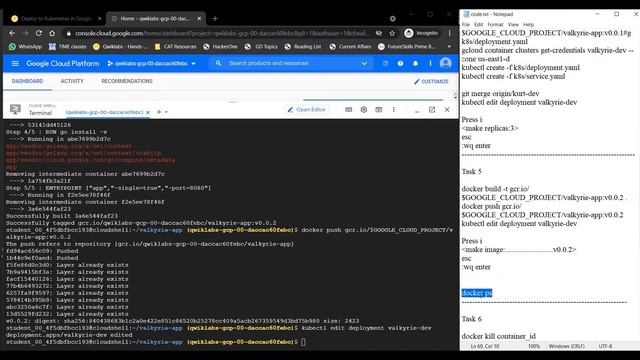640x360 pixels.
Task: Open the account avatar menu
Action: pyautogui.click(x=446, y=63)
